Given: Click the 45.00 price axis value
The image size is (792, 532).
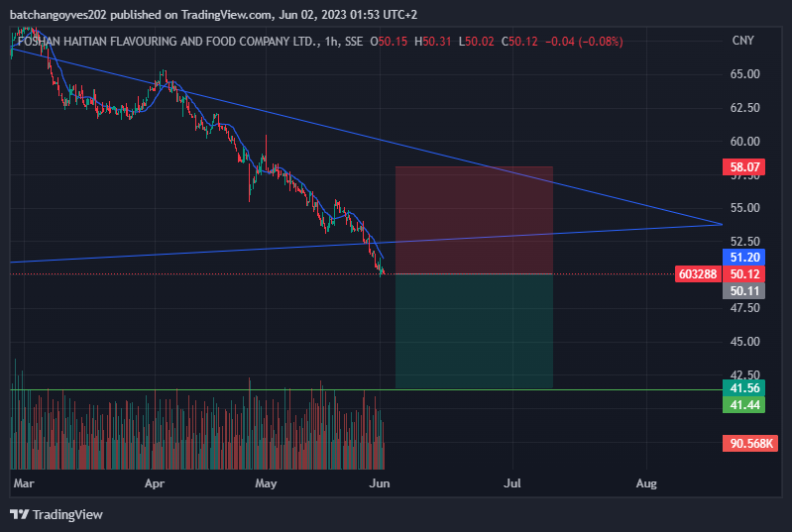Looking at the screenshot, I should 744,342.
